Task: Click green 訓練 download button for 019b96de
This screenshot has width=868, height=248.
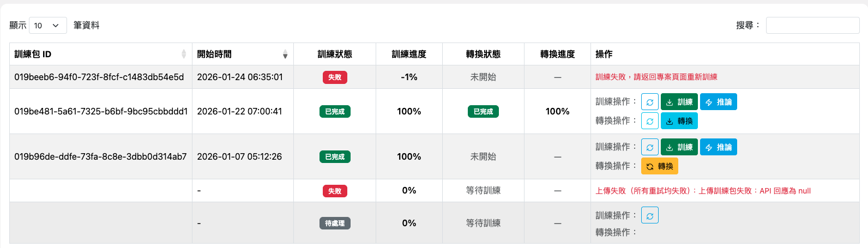Action: coord(679,147)
